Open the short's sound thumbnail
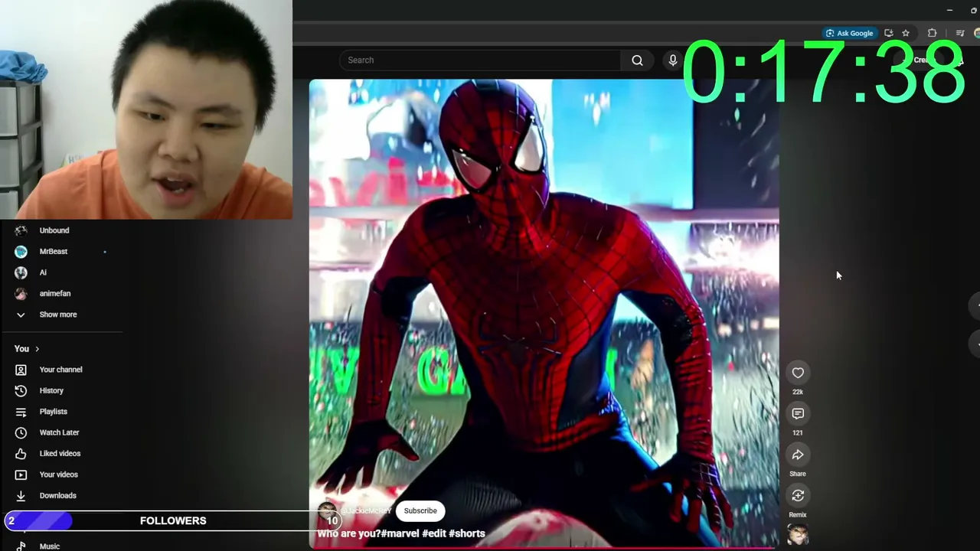Image resolution: width=980 pixels, height=551 pixels. pyautogui.click(x=798, y=534)
